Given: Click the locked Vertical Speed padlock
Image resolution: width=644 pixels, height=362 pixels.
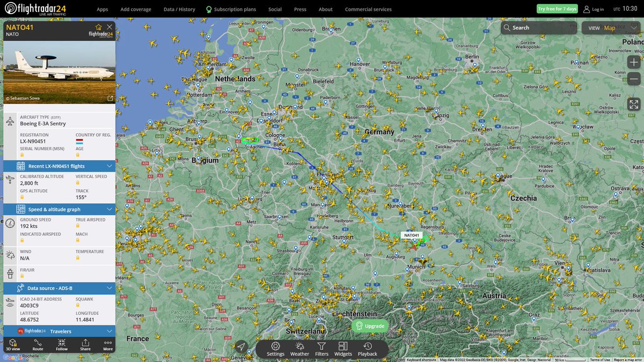Looking at the screenshot, I should point(77,183).
